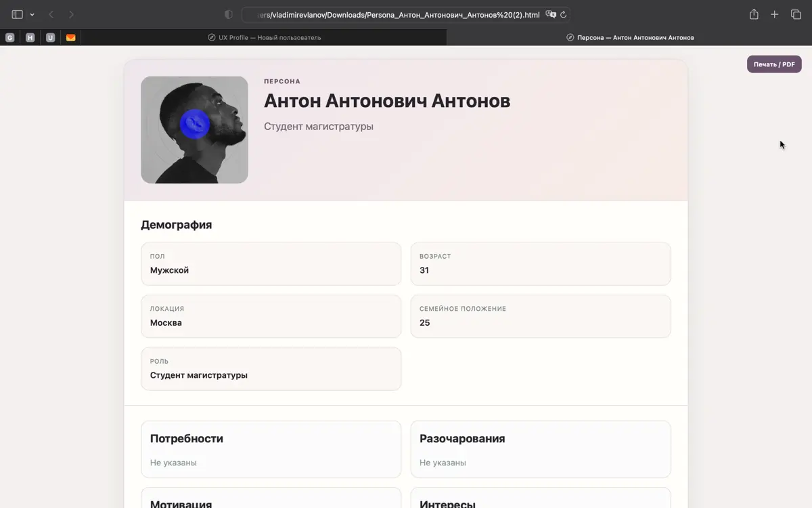Click the СЕМЕЙНОЕ ПОЛОЖЕНИЕ field label
812x508 pixels.
tap(463, 309)
